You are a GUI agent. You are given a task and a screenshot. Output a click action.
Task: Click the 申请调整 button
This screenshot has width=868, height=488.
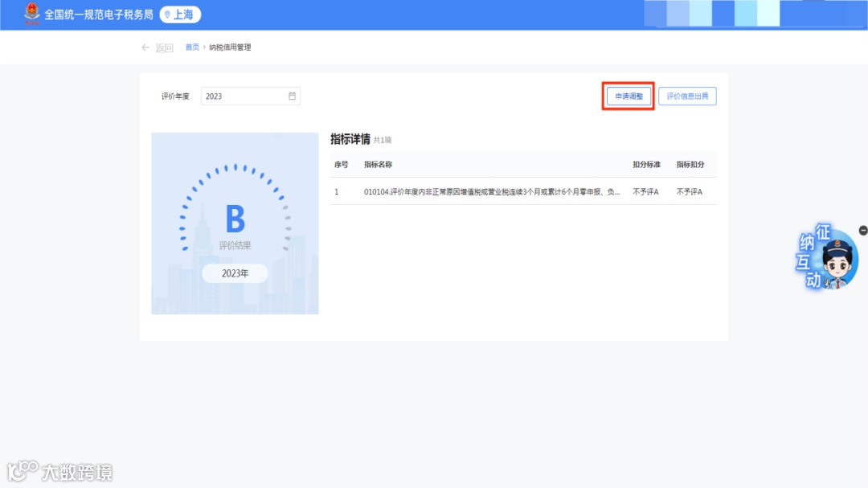tap(628, 96)
